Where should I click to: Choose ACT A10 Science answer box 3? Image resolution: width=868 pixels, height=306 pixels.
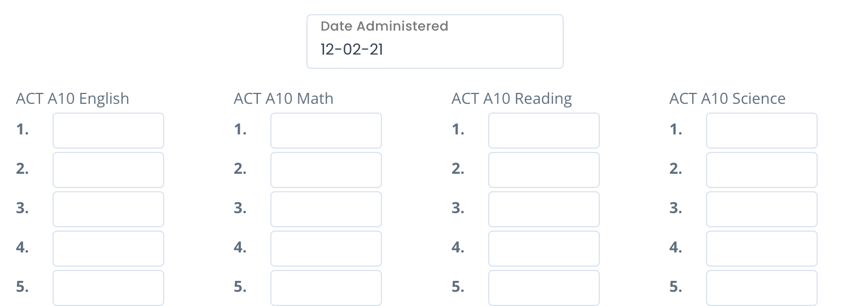click(x=762, y=209)
